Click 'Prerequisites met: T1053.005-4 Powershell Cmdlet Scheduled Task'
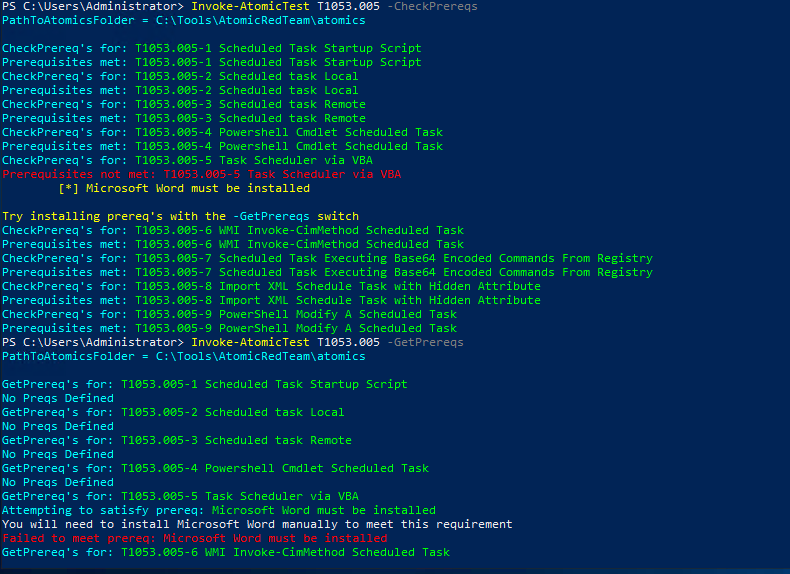 (x=222, y=147)
